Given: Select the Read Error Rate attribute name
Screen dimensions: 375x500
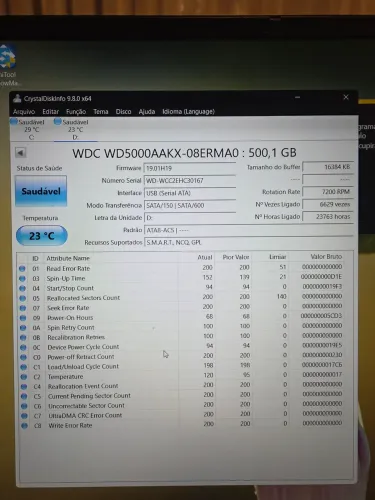Looking at the screenshot, I should point(68,268).
